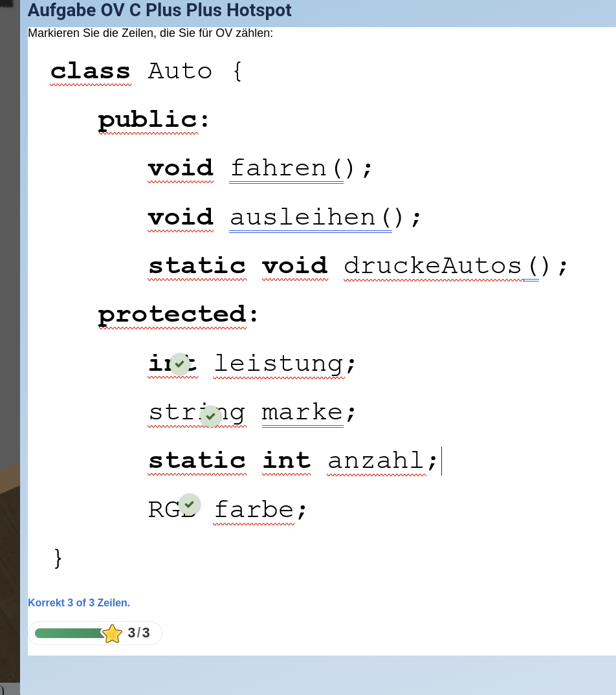
Task: Click the green score progress bar
Action: [69, 633]
